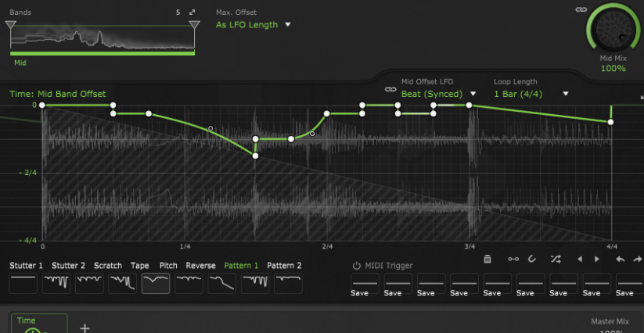Screen dimensions: 644x333
Task: Select the Scratch pattern tab
Action: click(x=108, y=265)
